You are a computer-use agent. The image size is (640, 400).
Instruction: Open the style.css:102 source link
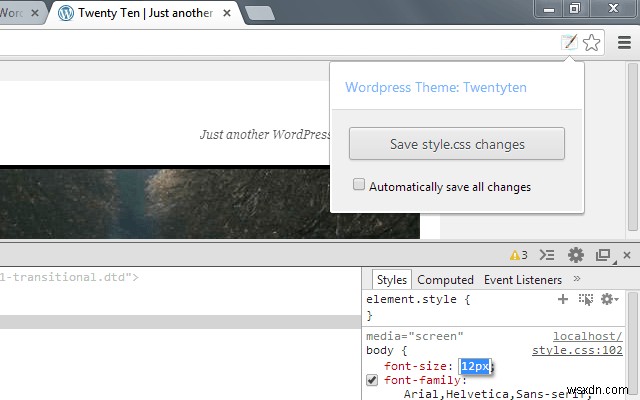pos(577,350)
